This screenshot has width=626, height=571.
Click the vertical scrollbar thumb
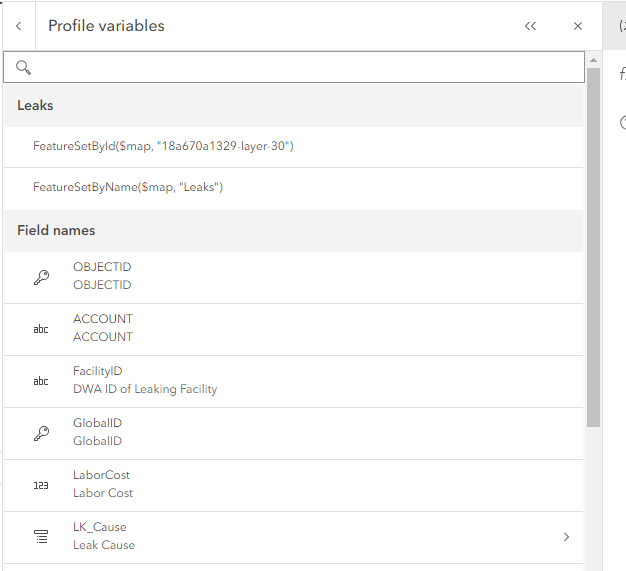pyautogui.click(x=593, y=250)
